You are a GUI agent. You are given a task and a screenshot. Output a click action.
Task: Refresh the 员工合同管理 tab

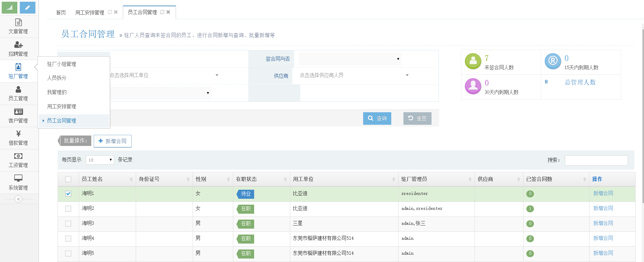click(x=162, y=12)
